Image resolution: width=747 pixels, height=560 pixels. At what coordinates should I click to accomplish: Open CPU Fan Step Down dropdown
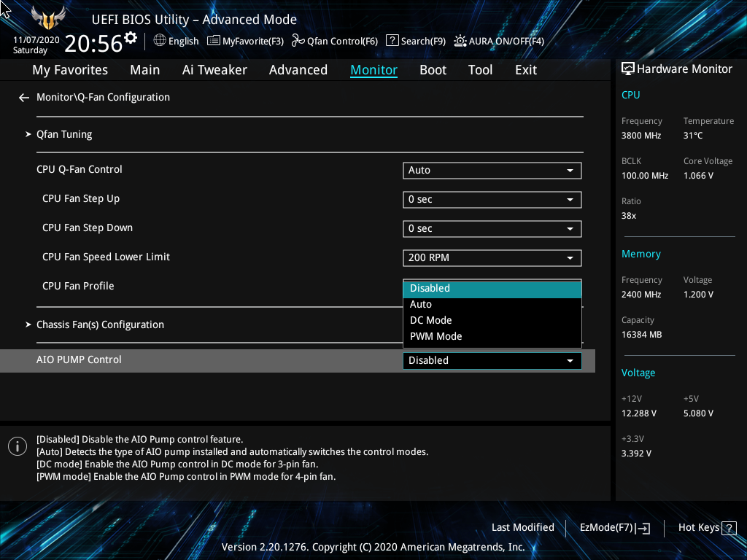(492, 228)
